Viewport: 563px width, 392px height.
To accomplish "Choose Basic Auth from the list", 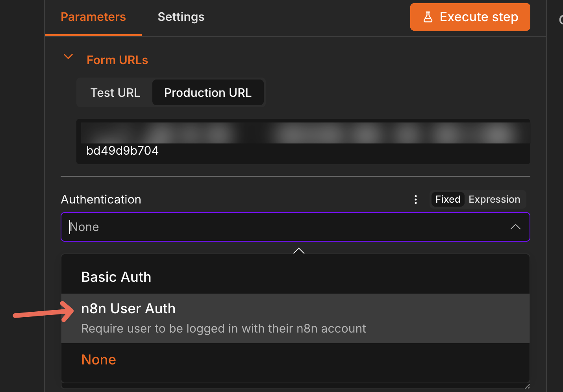I will [295, 277].
